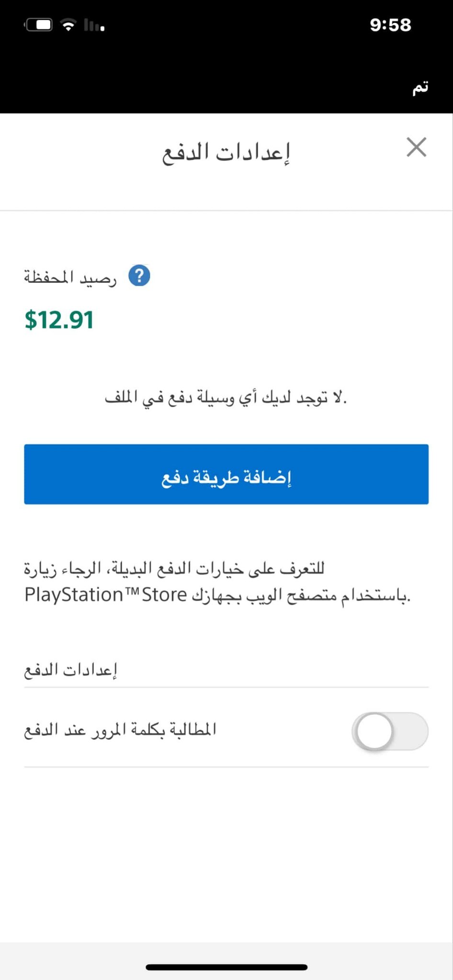Image resolution: width=453 pixels, height=980 pixels.
Task: Tap the للتعرف على خيارات الدفع البديلة line
Action: (219, 568)
